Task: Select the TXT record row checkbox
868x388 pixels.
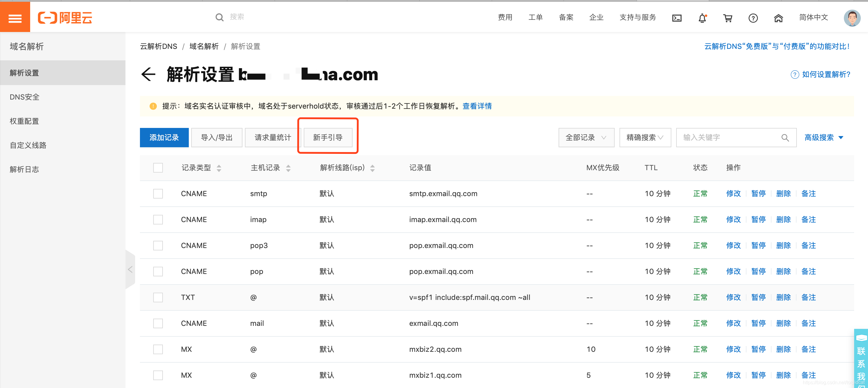Action: coord(158,297)
